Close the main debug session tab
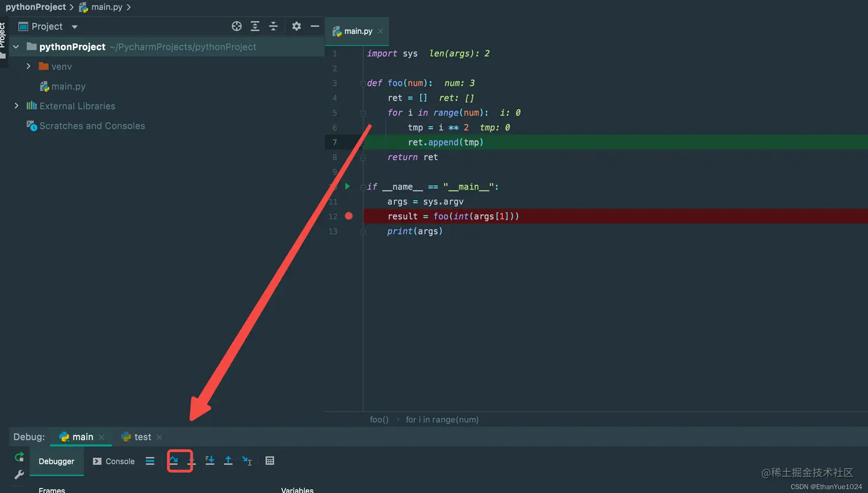The width and height of the screenshot is (868, 493). [102, 437]
